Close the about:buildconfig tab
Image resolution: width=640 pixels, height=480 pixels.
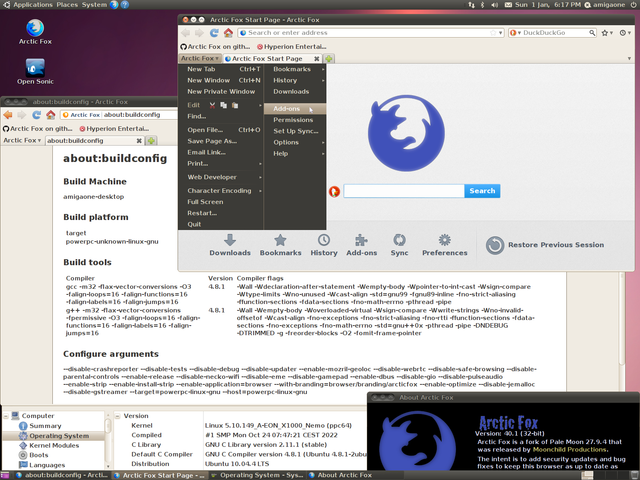(x=139, y=140)
